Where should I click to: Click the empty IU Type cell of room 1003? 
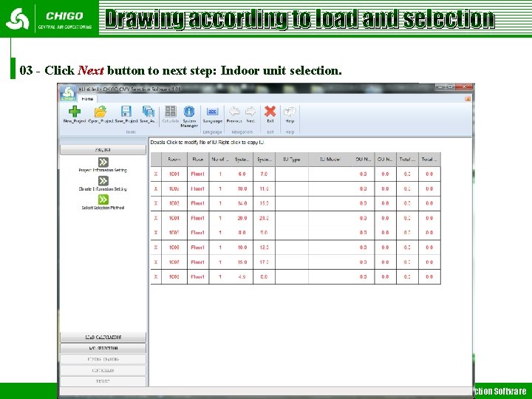[292, 203]
